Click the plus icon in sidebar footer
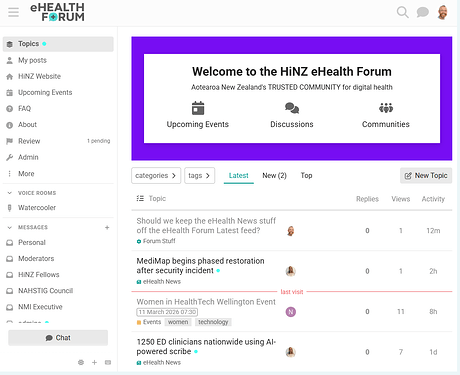The width and height of the screenshot is (460, 375). click(x=94, y=362)
